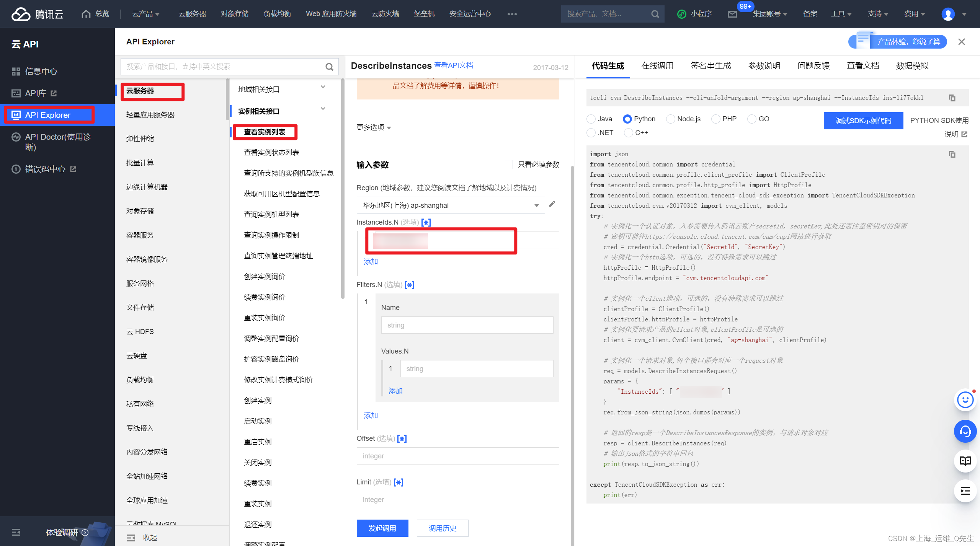Switch to 在线调用 tab
Image resolution: width=980 pixels, height=546 pixels.
click(x=657, y=66)
